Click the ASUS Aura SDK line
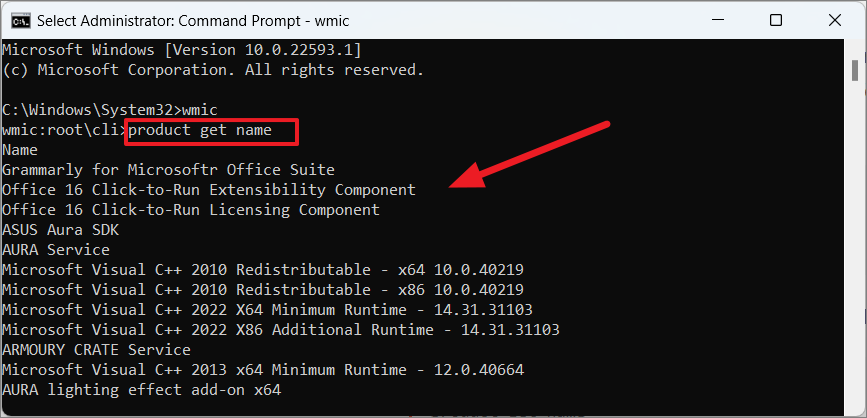 pyautogui.click(x=60, y=230)
